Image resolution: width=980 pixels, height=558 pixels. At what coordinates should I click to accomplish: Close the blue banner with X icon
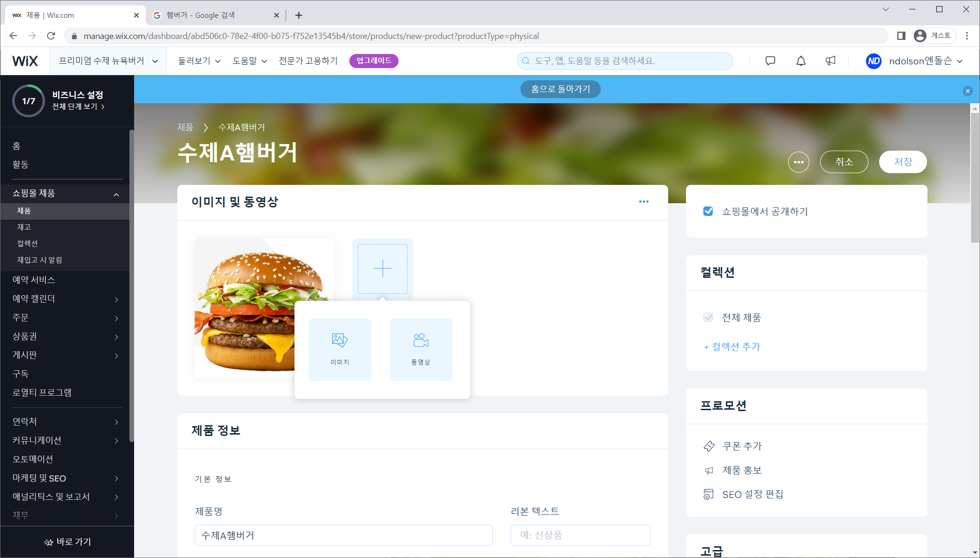[967, 91]
